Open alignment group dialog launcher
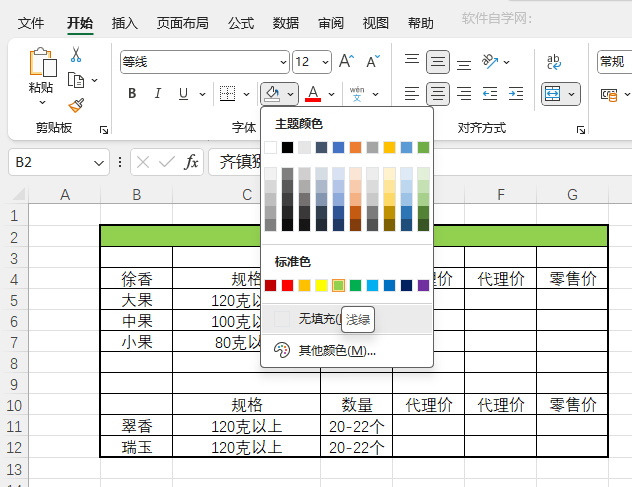 pyautogui.click(x=581, y=130)
